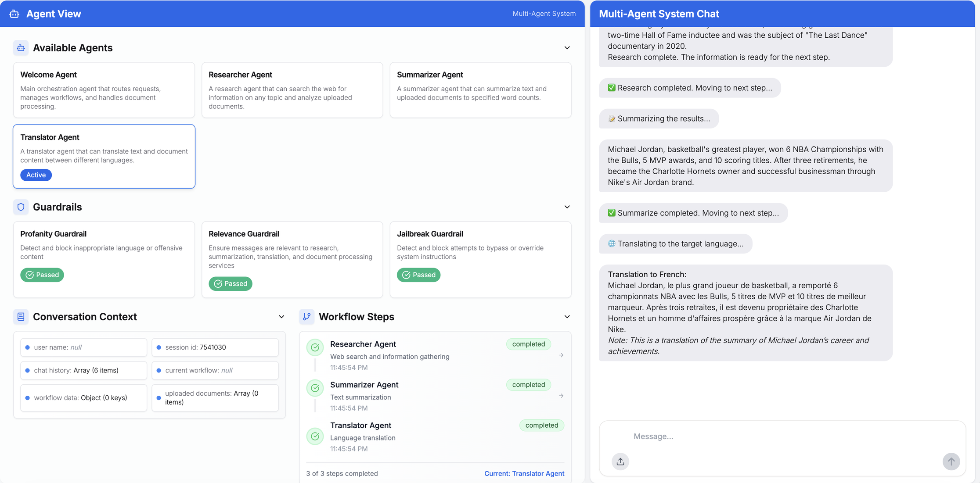Open the Multi-Agent System Chat header
This screenshot has width=980, height=483.
[x=660, y=14]
